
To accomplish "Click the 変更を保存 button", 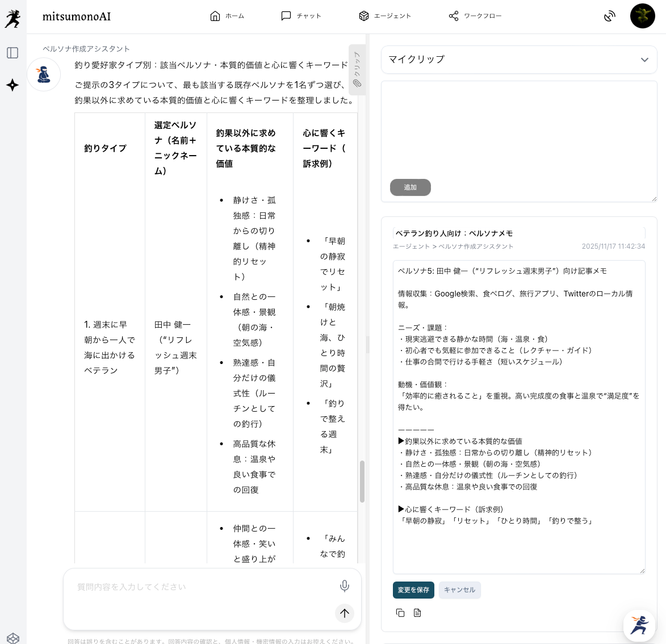I will pos(413,590).
